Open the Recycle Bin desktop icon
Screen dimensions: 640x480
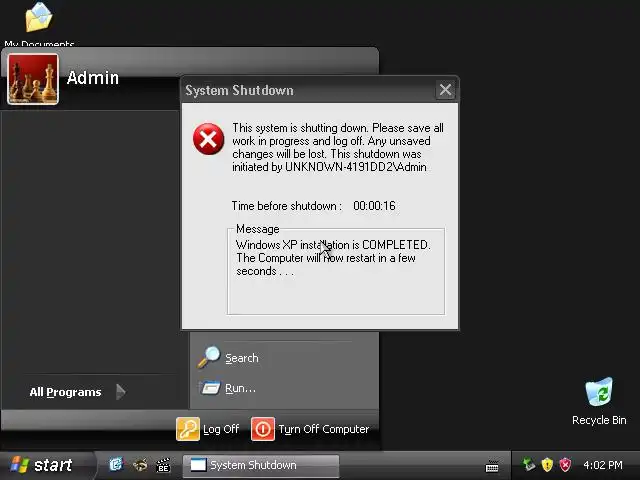[599, 401]
